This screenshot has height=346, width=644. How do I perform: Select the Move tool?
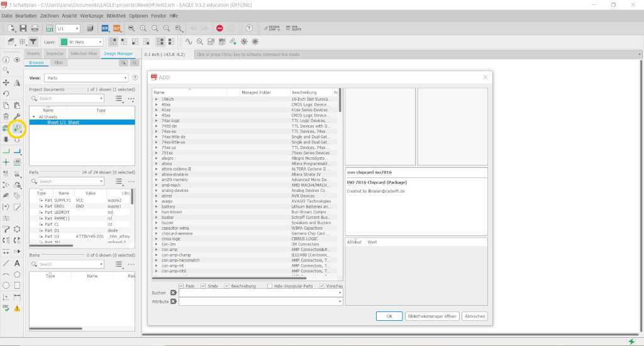(6, 82)
